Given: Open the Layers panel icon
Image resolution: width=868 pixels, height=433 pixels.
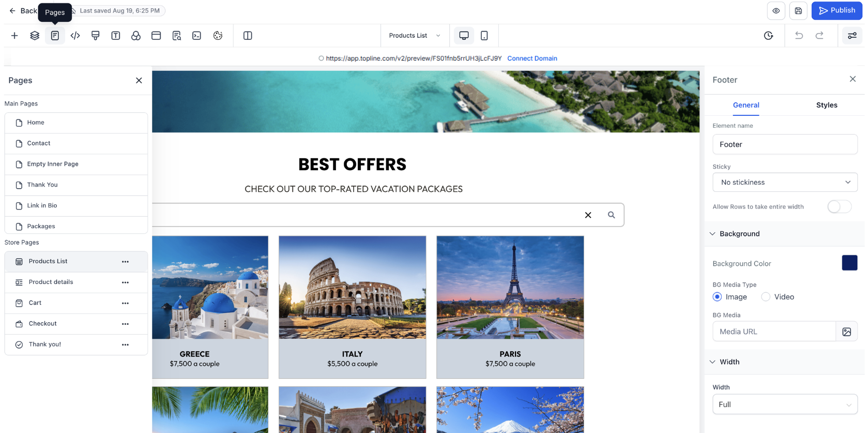Looking at the screenshot, I should point(35,36).
